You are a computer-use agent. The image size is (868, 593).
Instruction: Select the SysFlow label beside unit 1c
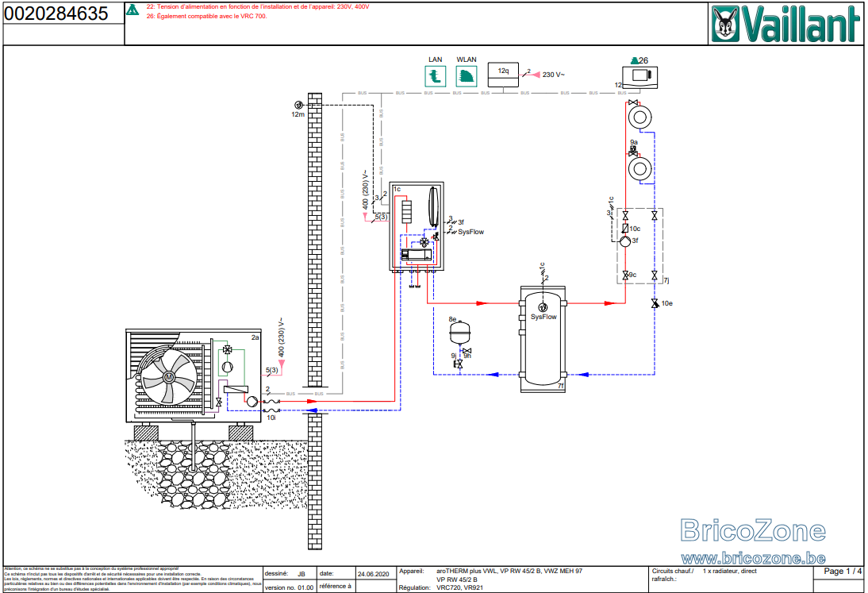(x=470, y=232)
